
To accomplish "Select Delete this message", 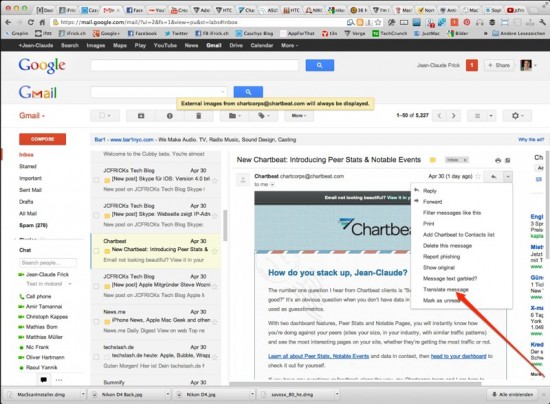I will click(x=447, y=245).
